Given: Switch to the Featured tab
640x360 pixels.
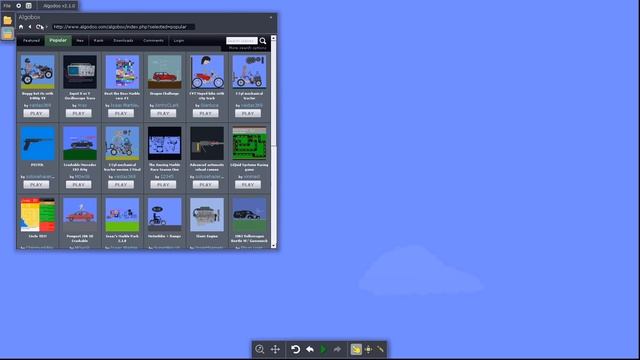Looking at the screenshot, I should (31, 40).
